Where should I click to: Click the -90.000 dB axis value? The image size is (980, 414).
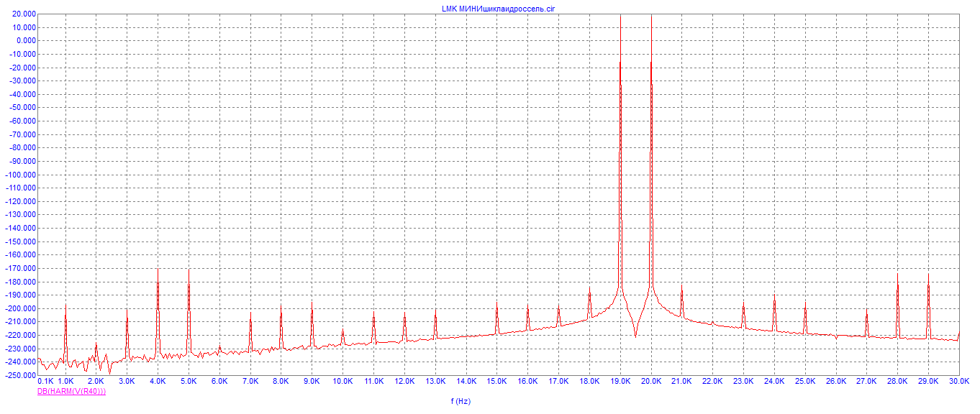tap(22, 162)
